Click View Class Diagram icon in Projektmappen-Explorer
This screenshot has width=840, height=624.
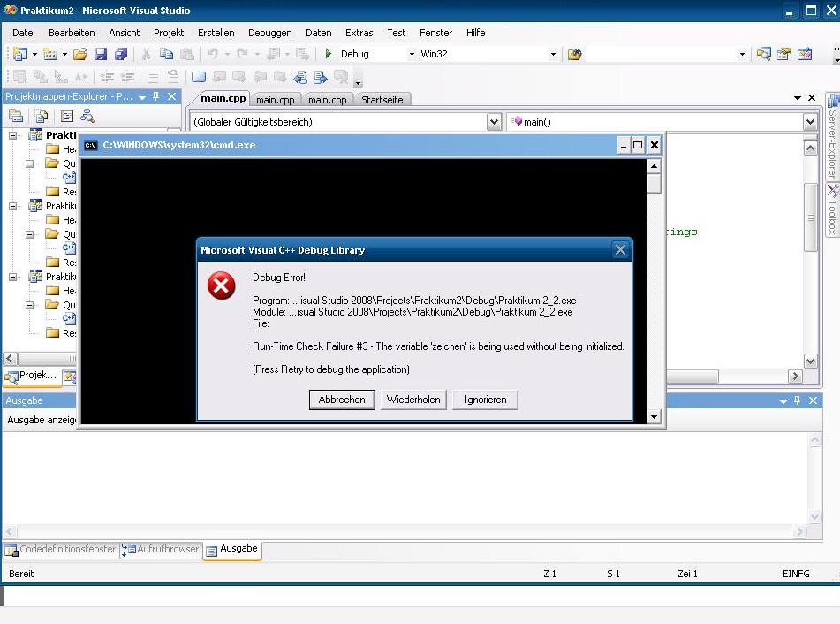point(87,116)
